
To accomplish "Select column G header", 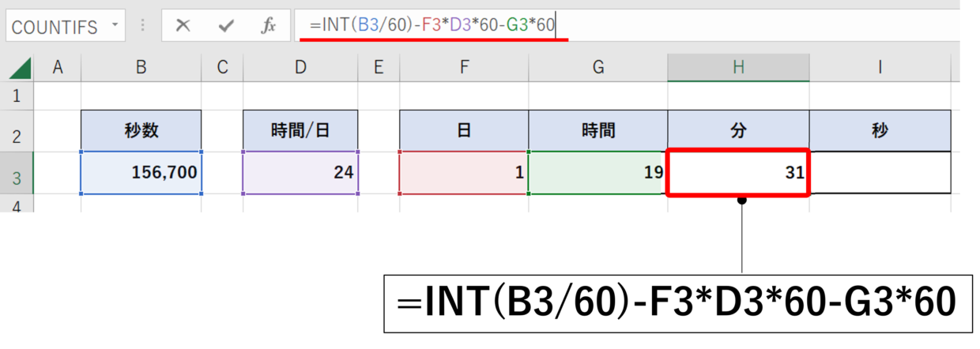I will tap(597, 68).
